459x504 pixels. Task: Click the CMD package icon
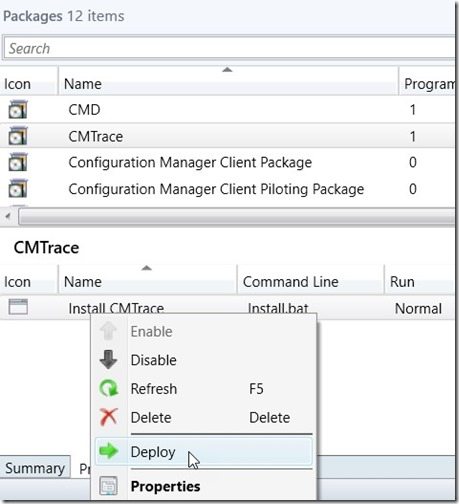click(x=18, y=109)
